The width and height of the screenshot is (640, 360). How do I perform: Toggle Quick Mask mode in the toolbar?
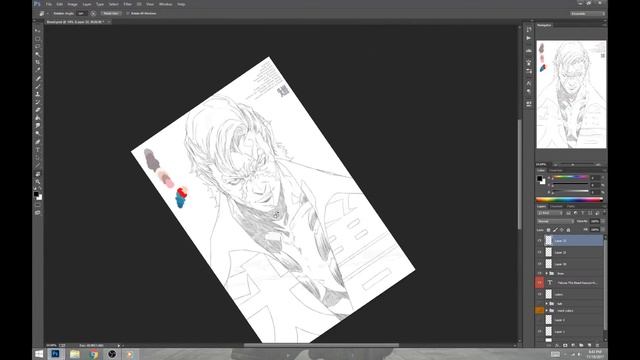click(x=38, y=205)
